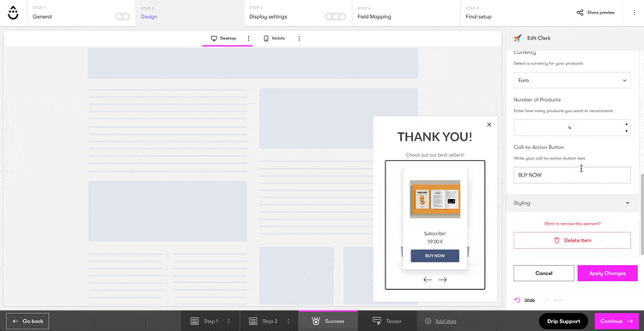Viewport: 644px width, 331px height.
Task: Click the Add step plus icon
Action: click(428, 322)
